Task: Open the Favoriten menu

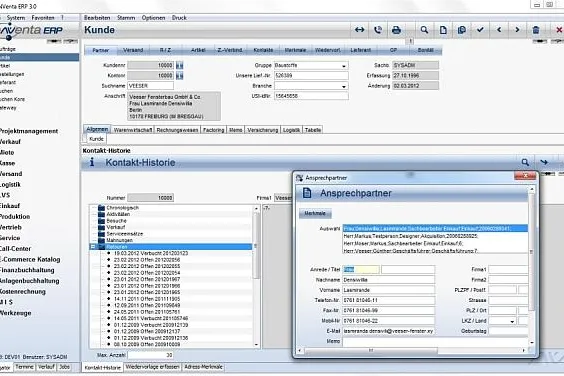Action: (x=43, y=18)
